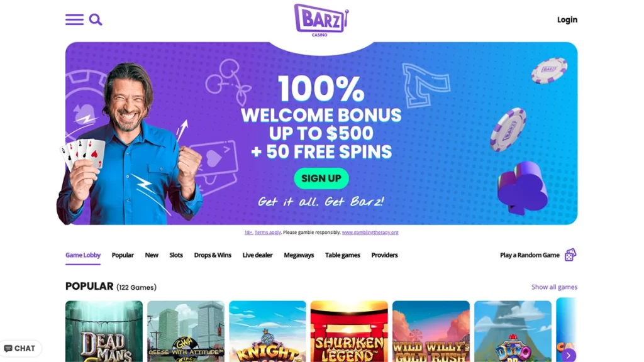The width and height of the screenshot is (644, 362).
Task: Click the next arrow in game carousel
Action: point(569,356)
